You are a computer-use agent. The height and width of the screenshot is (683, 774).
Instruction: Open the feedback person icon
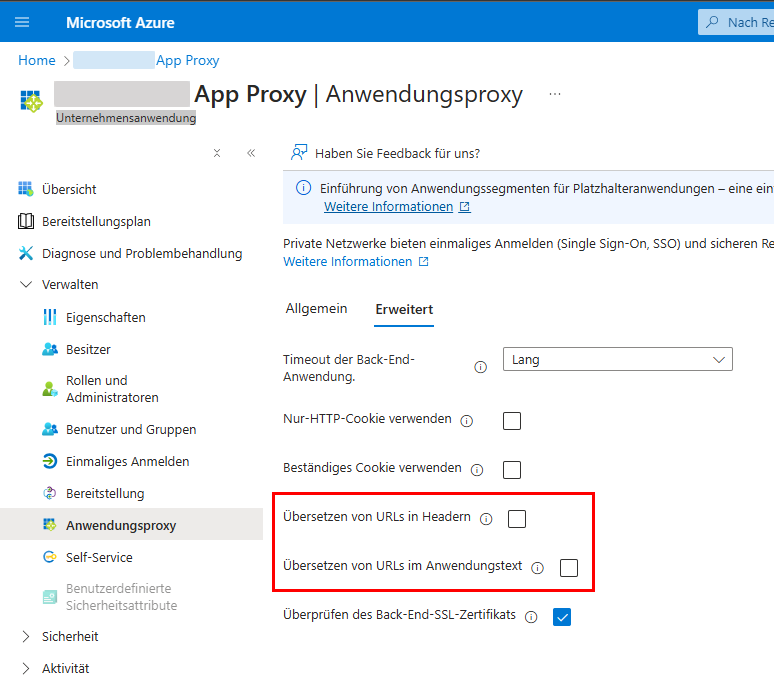click(299, 152)
